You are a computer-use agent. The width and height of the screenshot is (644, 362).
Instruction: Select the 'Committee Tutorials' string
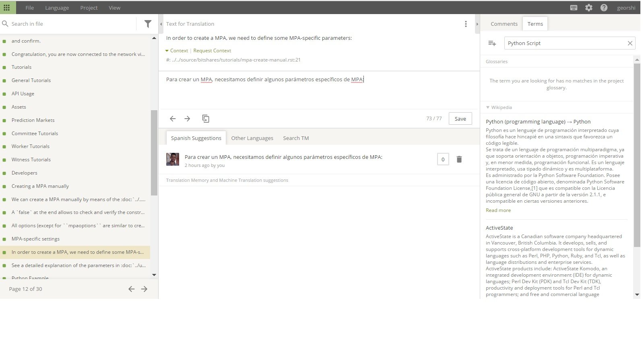pos(35,134)
